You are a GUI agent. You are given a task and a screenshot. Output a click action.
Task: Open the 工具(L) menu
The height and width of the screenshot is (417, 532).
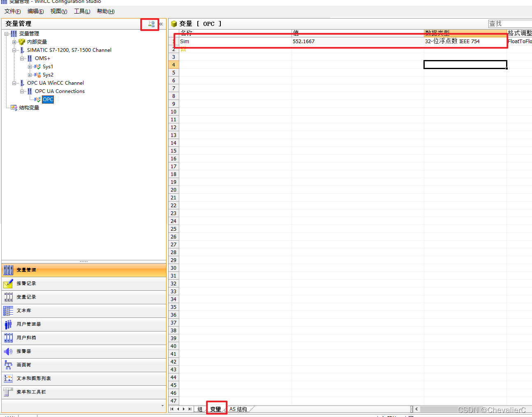click(82, 12)
